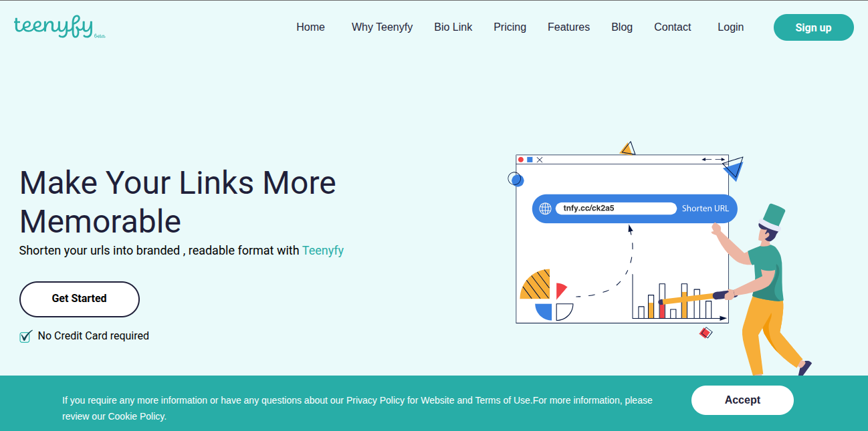Image resolution: width=868 pixels, height=431 pixels.
Task: Go to Why Teenyfy page
Action: tap(382, 27)
